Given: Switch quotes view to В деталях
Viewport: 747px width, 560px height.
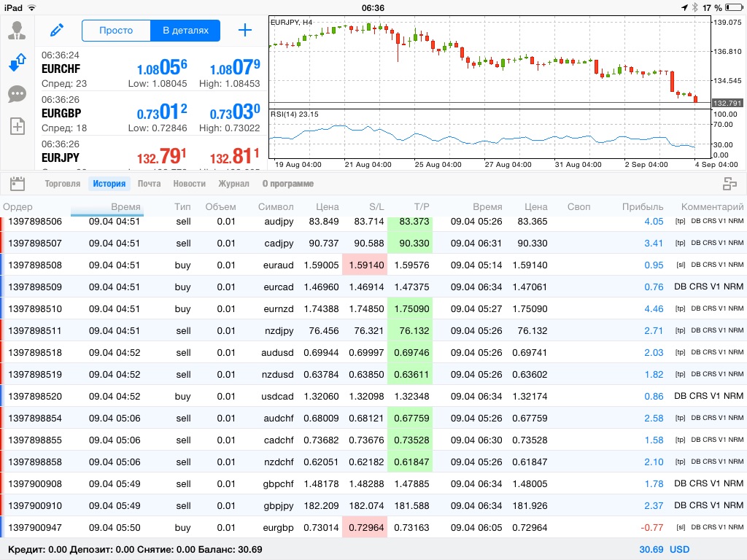Looking at the screenshot, I should [x=185, y=31].
